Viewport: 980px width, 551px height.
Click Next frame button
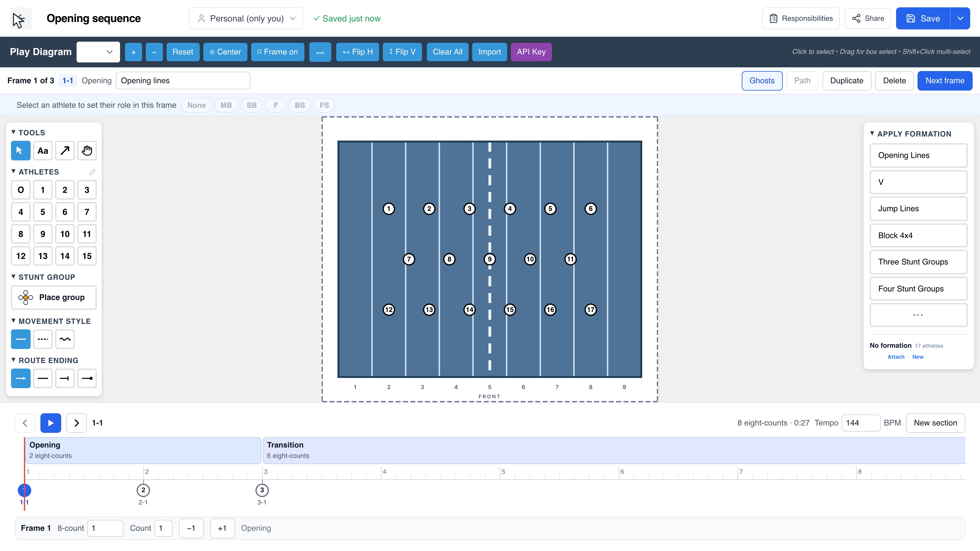944,81
